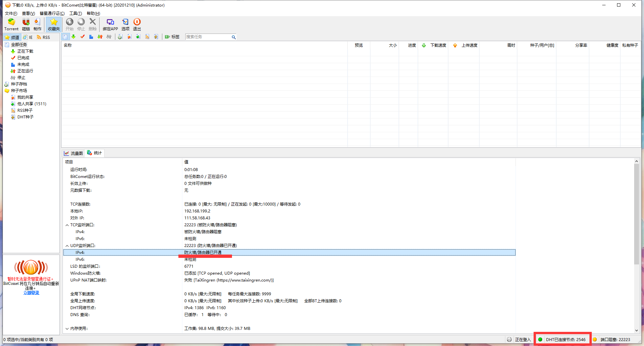The height and width of the screenshot is (346, 644).
Task: Open the 标签 tags button
Action: (172, 37)
